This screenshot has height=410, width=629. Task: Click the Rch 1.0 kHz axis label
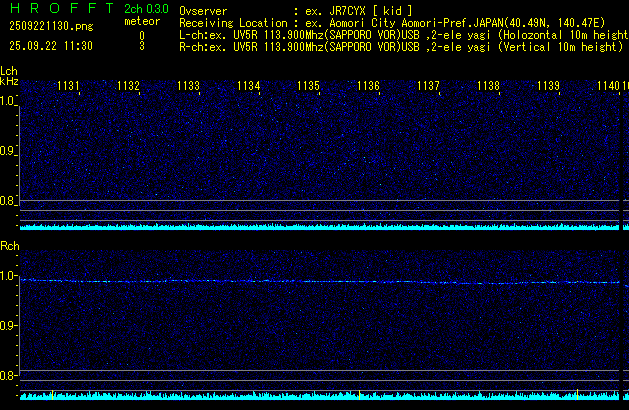click(8, 276)
